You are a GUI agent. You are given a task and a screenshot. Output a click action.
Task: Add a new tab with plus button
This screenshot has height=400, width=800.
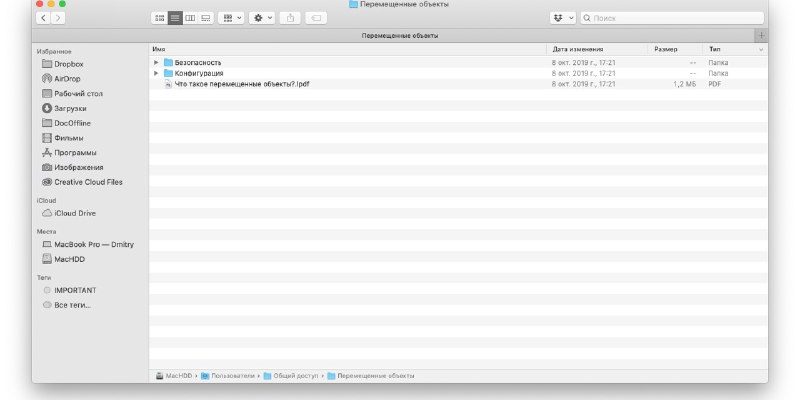[x=762, y=35]
